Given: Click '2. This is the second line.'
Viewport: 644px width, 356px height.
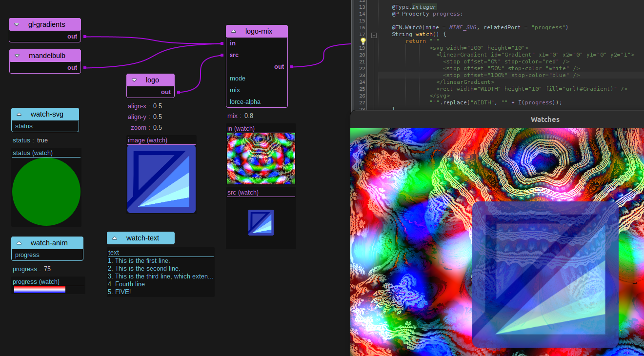Looking at the screenshot, I should [144, 269].
